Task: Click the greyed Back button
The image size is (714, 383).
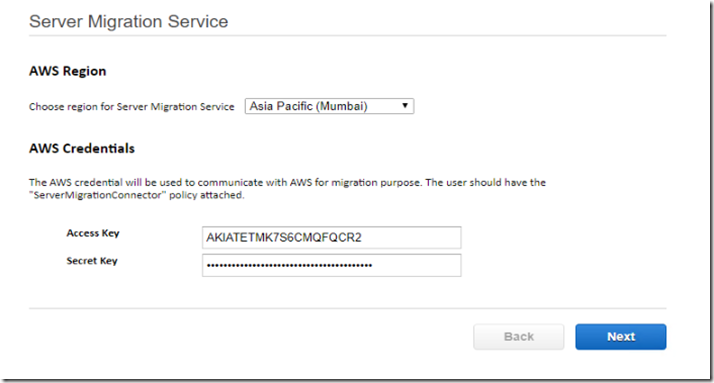Action: [519, 337]
